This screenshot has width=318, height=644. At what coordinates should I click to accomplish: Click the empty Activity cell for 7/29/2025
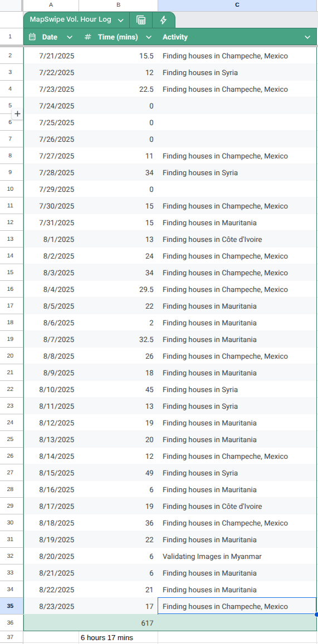[x=237, y=189]
